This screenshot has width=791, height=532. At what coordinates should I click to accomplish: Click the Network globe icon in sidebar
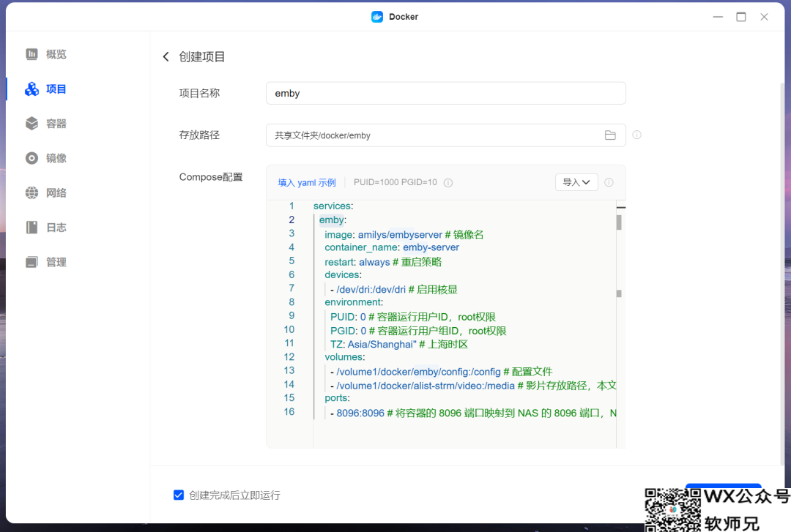tap(31, 193)
